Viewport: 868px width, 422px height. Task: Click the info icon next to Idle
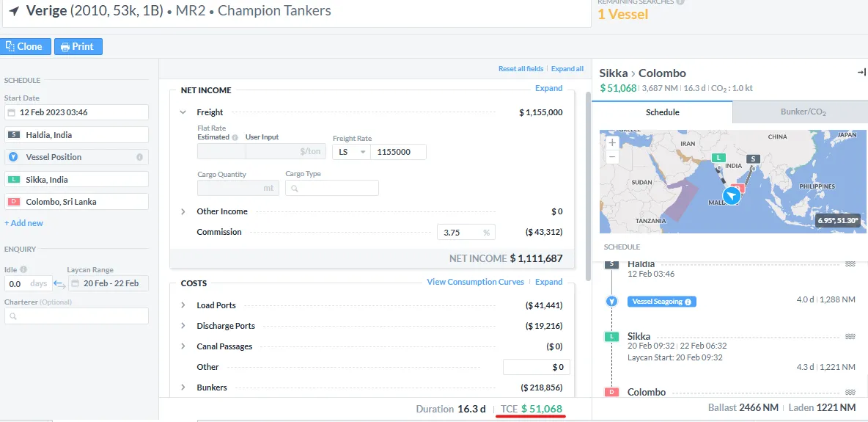click(x=23, y=269)
